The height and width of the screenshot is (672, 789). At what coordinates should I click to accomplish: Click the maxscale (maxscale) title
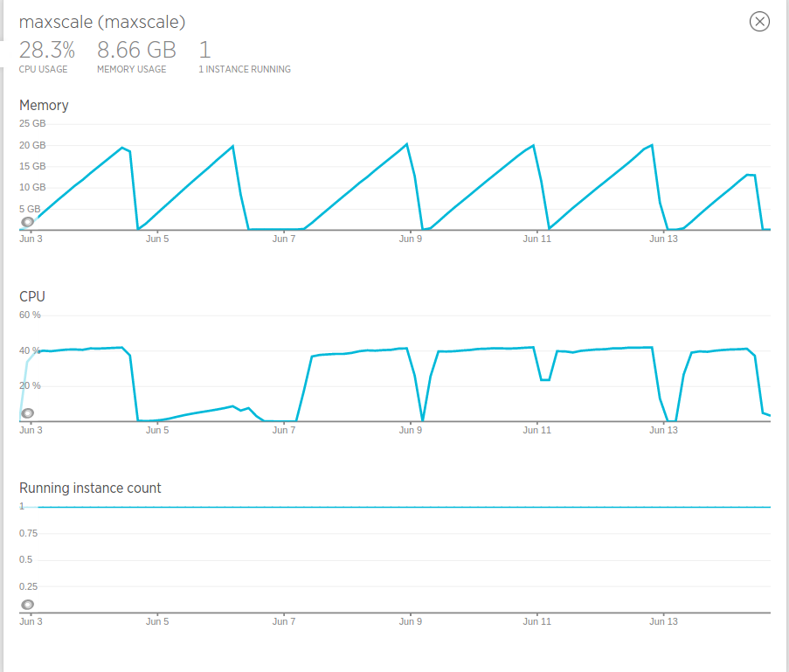[101, 22]
